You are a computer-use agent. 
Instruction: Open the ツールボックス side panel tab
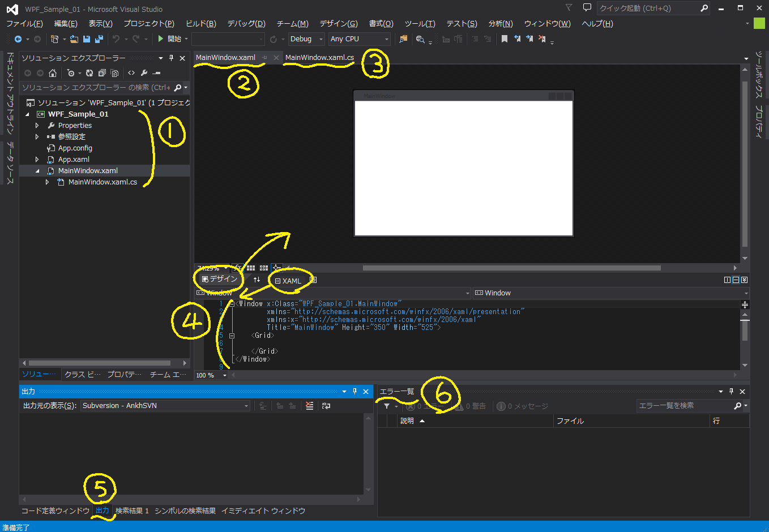tap(759, 75)
